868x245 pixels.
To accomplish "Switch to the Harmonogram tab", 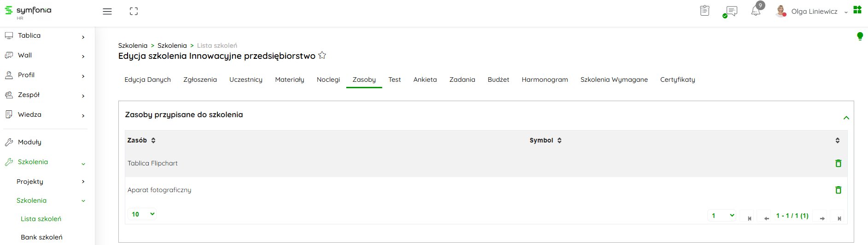I will tap(544, 80).
